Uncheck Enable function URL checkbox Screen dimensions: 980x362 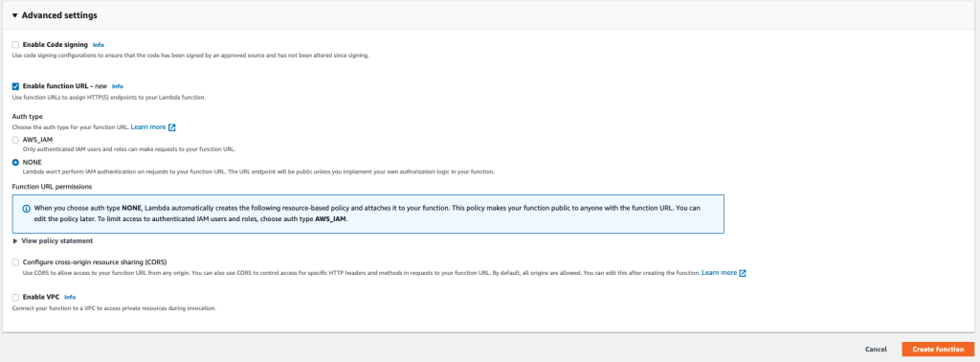[15, 86]
